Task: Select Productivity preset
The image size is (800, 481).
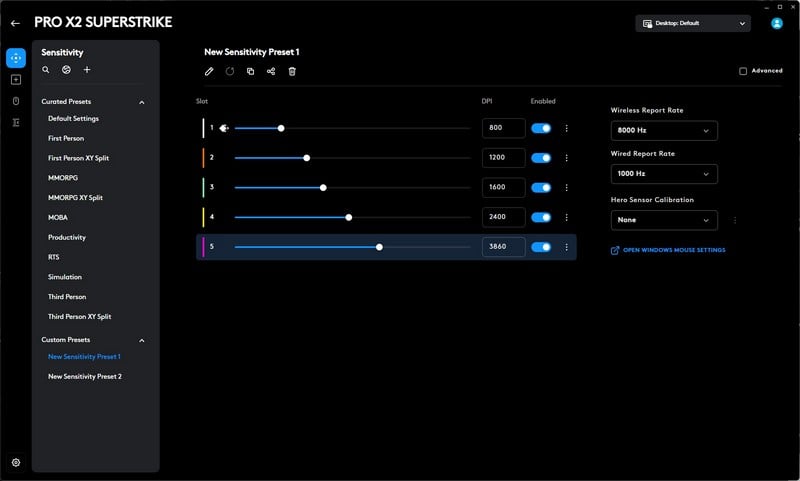Action: [67, 237]
